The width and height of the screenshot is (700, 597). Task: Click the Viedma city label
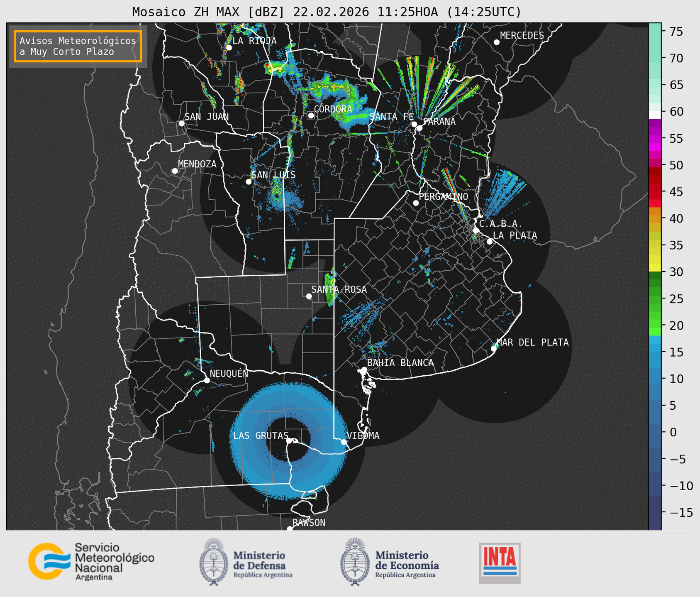[363, 436]
